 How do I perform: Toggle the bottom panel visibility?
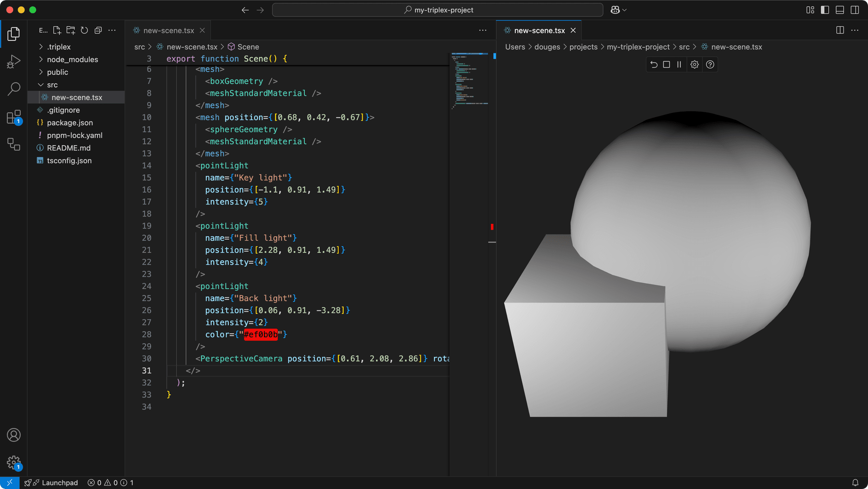tap(840, 10)
